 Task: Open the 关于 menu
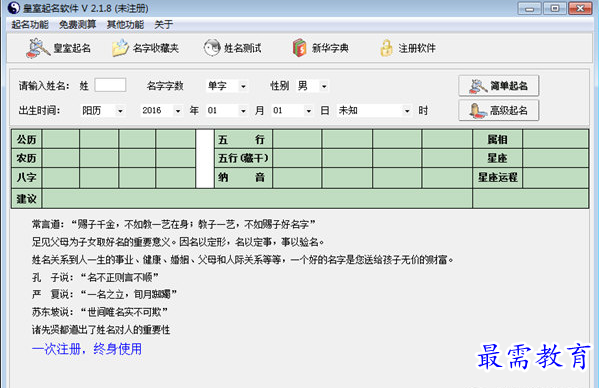164,25
